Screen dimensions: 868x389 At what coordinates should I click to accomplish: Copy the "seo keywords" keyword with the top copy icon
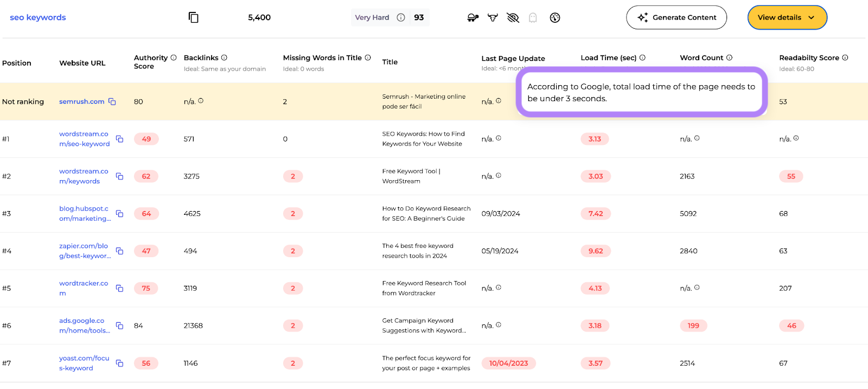pos(193,17)
